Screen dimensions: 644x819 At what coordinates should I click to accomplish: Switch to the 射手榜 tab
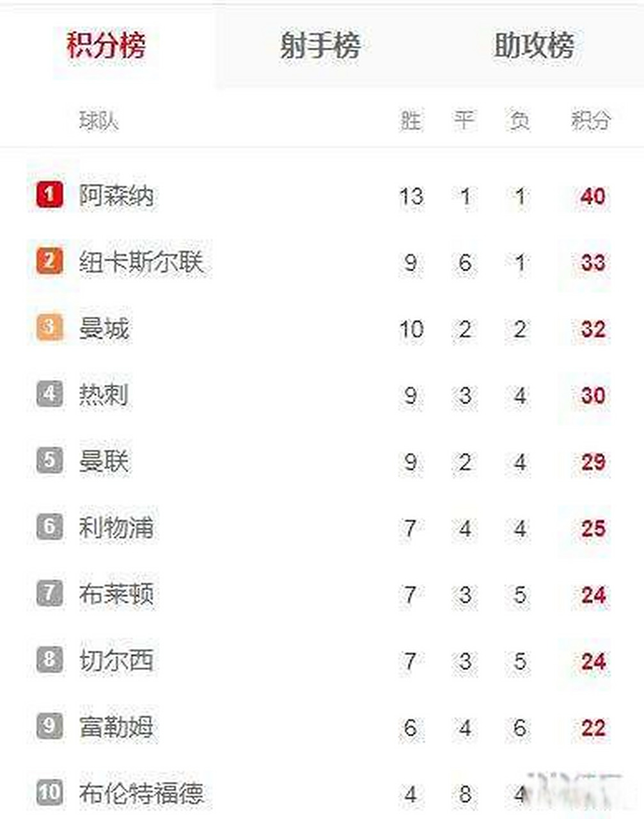pos(320,46)
